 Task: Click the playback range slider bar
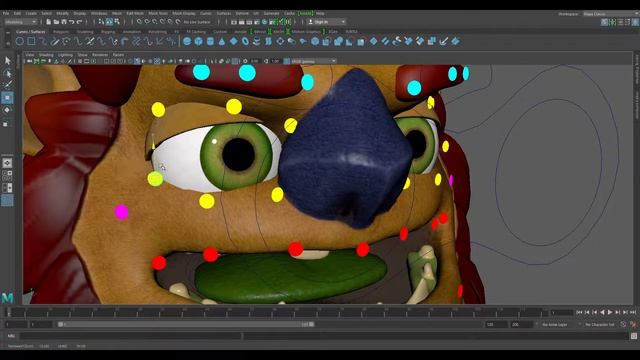click(186, 324)
